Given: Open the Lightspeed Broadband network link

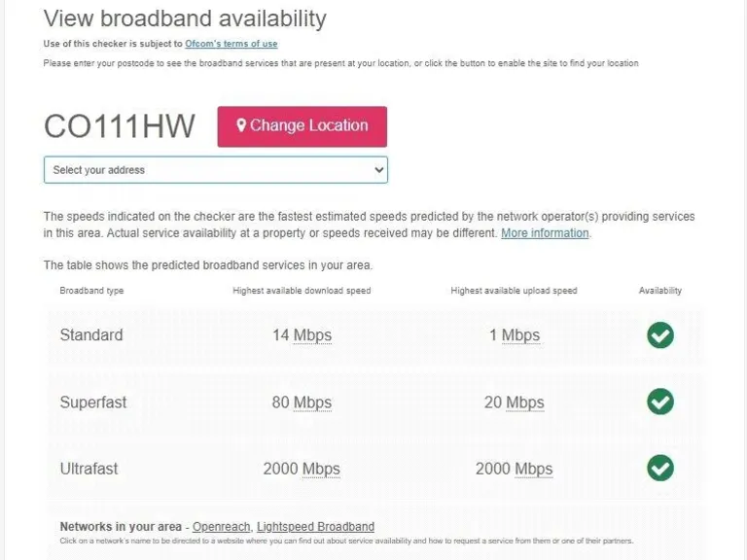Looking at the screenshot, I should 315,527.
